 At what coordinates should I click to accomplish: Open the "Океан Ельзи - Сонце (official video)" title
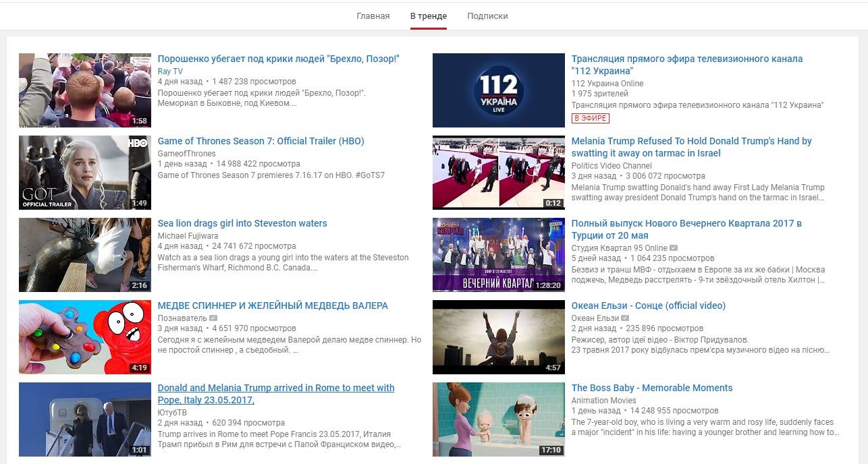(x=649, y=306)
